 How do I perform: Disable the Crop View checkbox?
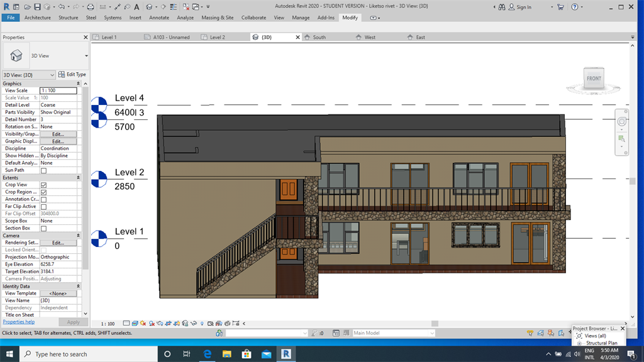[43, 185]
